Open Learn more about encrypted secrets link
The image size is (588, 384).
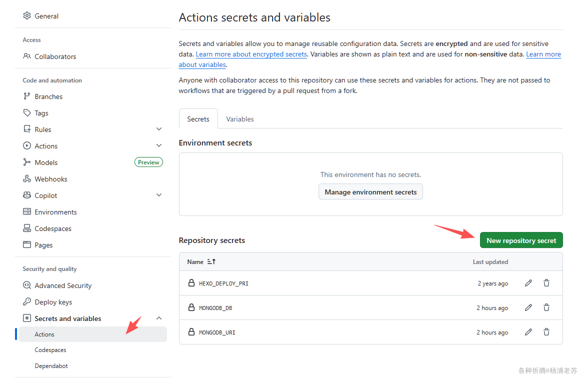click(251, 54)
